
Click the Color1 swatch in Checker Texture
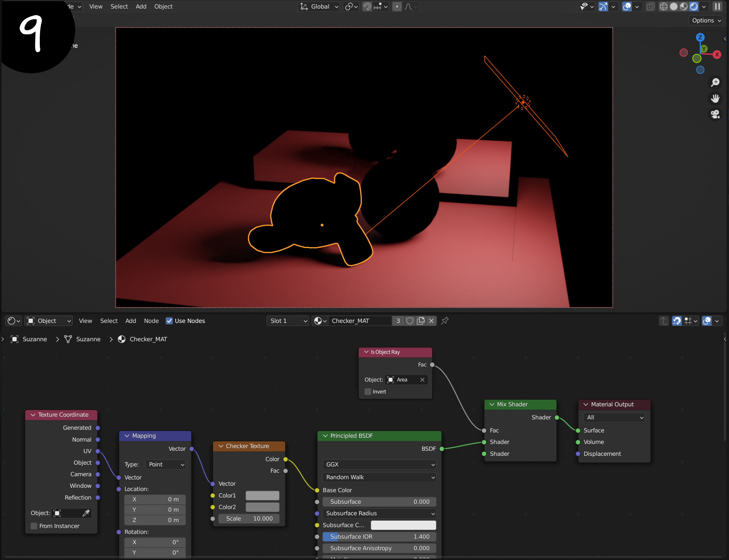[263, 495]
